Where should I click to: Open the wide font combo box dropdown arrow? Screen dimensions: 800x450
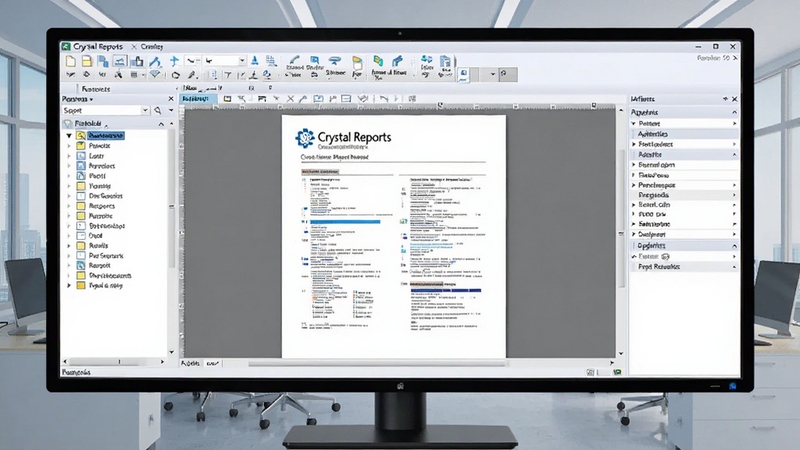coord(242,61)
